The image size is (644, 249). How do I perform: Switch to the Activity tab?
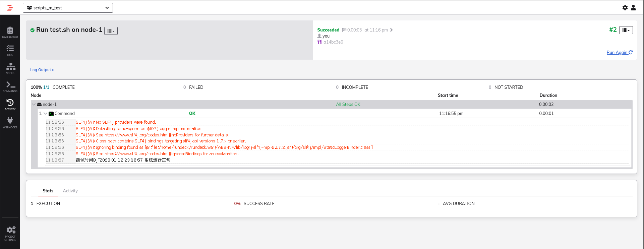pos(70,191)
